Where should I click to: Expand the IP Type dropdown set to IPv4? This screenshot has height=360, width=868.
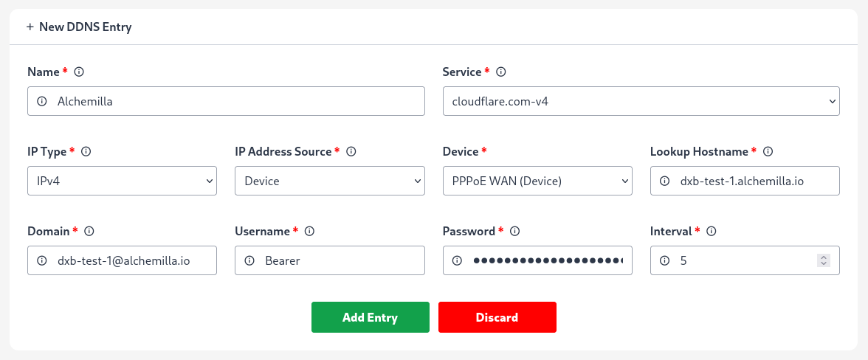(122, 181)
